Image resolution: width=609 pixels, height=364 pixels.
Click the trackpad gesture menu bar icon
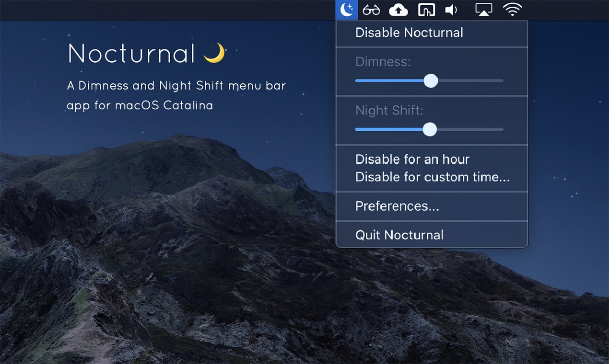pos(426,9)
